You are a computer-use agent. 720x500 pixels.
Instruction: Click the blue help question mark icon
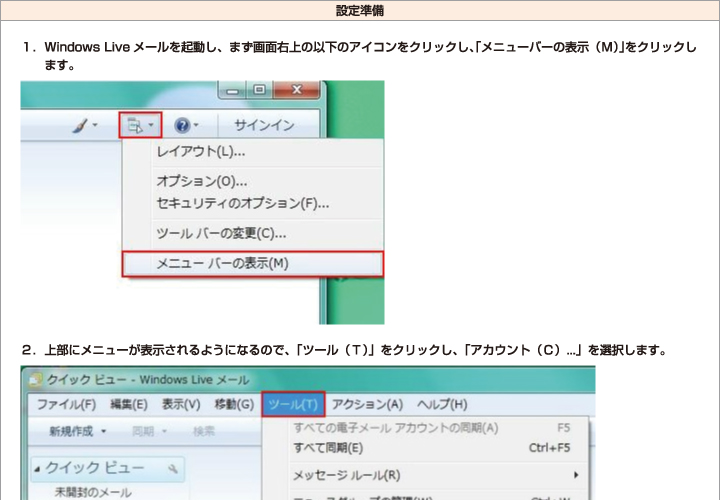182,125
